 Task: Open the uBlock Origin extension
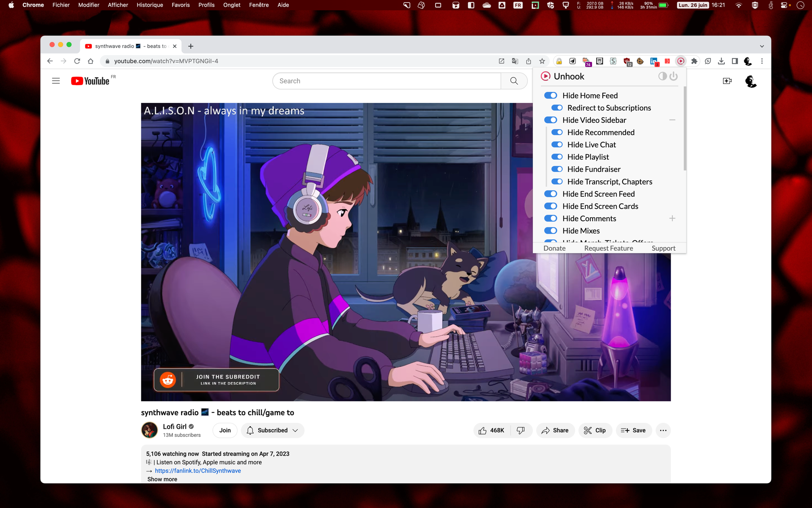tap(627, 61)
